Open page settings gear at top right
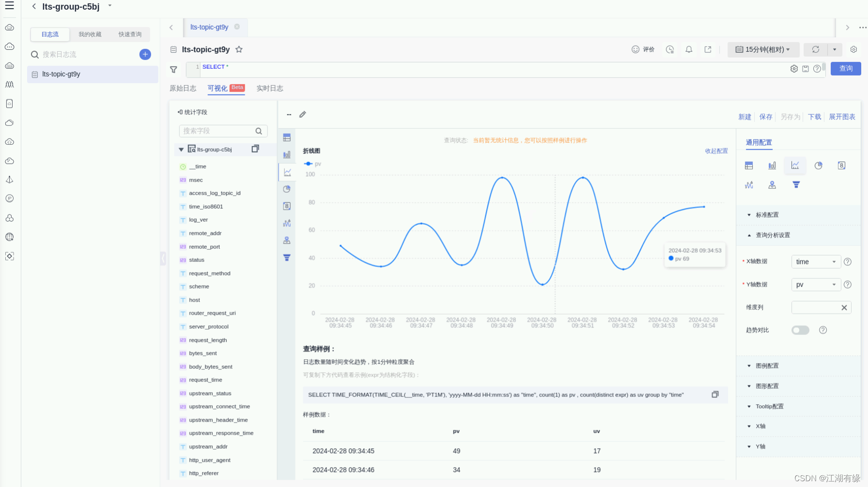The image size is (868, 487). (x=853, y=49)
